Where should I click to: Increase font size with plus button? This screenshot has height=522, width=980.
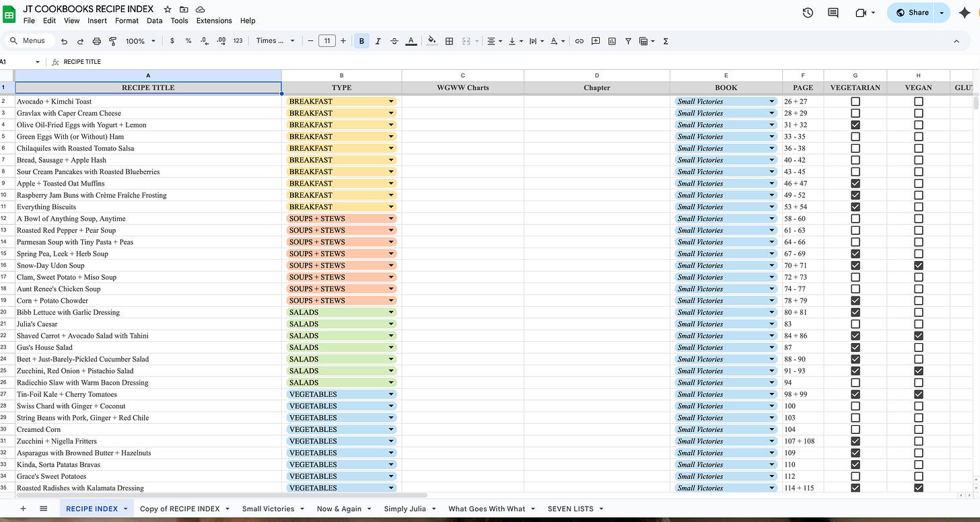click(x=343, y=41)
